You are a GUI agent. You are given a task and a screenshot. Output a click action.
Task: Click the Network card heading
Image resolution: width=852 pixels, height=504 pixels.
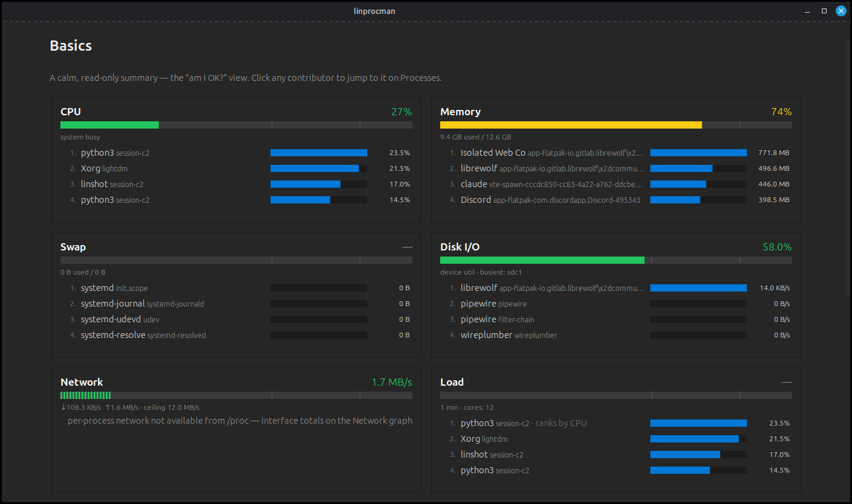click(82, 382)
